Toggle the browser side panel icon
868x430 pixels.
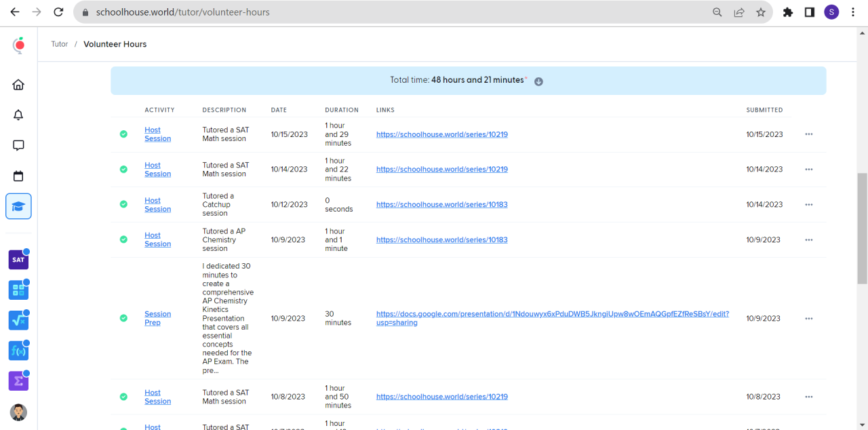pos(810,12)
